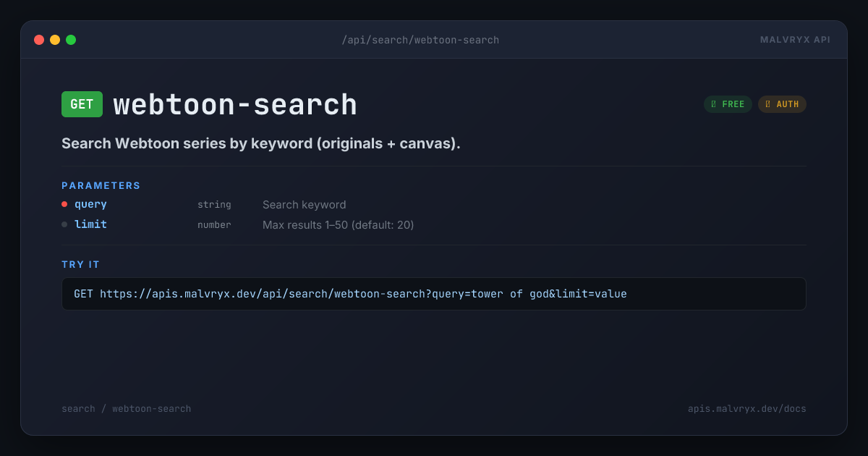Click the search / webtoon-search footer breadcrumb
The width and height of the screenshot is (868, 456).
pos(127,409)
